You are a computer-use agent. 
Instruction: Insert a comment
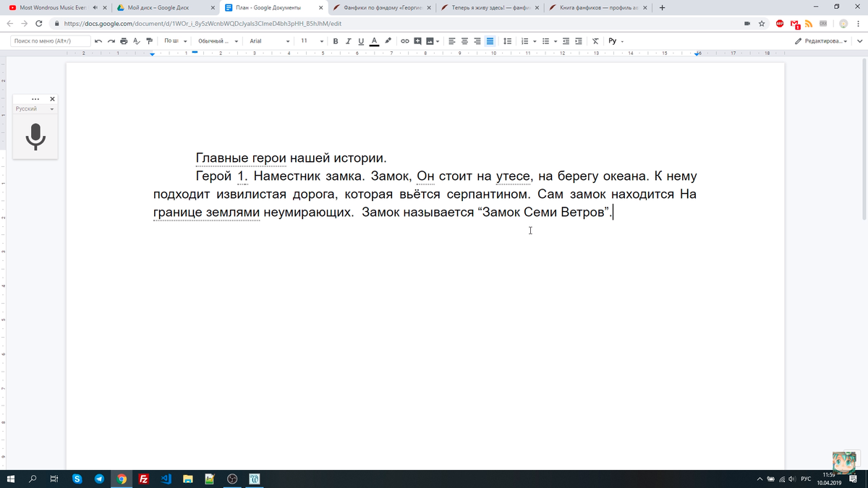[417, 41]
